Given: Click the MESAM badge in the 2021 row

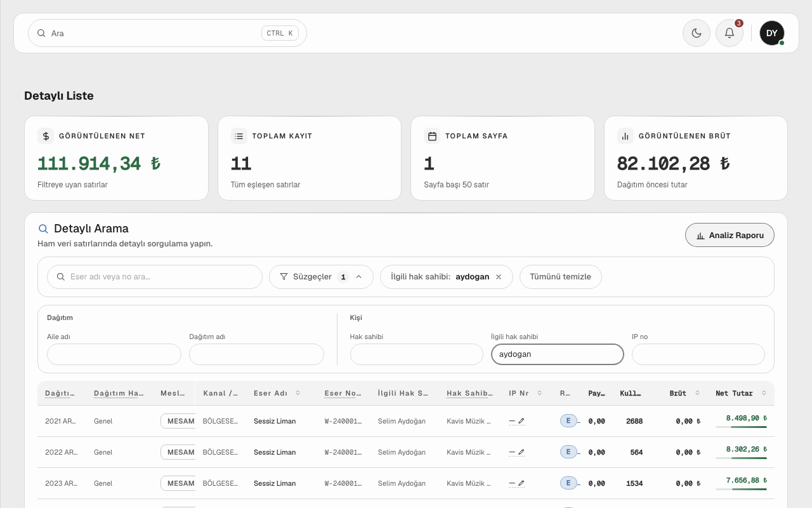Looking at the screenshot, I should (178, 421).
